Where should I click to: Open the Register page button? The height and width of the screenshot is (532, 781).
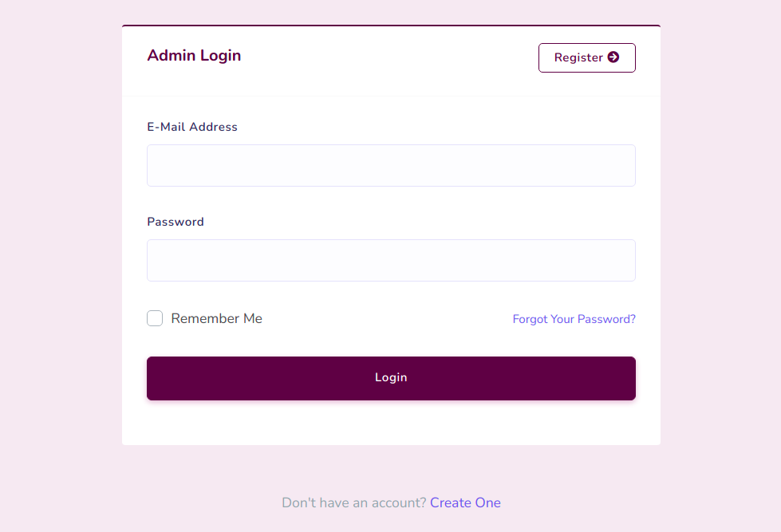point(586,57)
